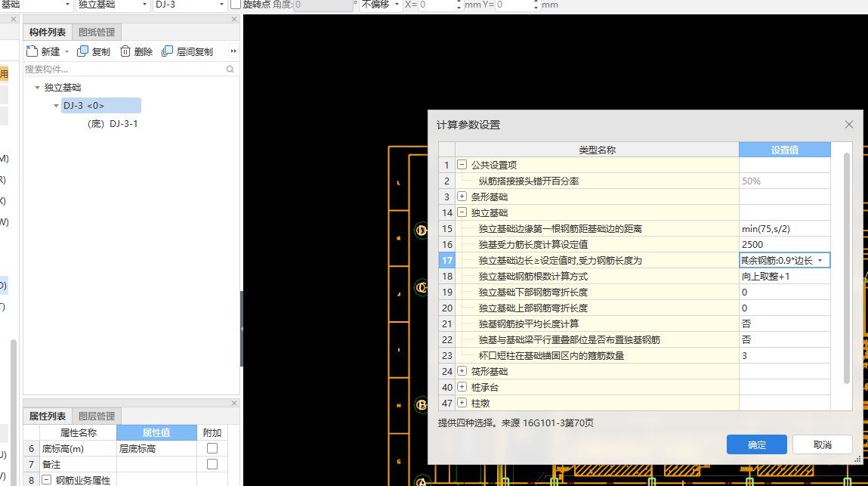Click the 属性值 column header
Image resolution: width=868 pixels, height=486 pixels.
[156, 432]
